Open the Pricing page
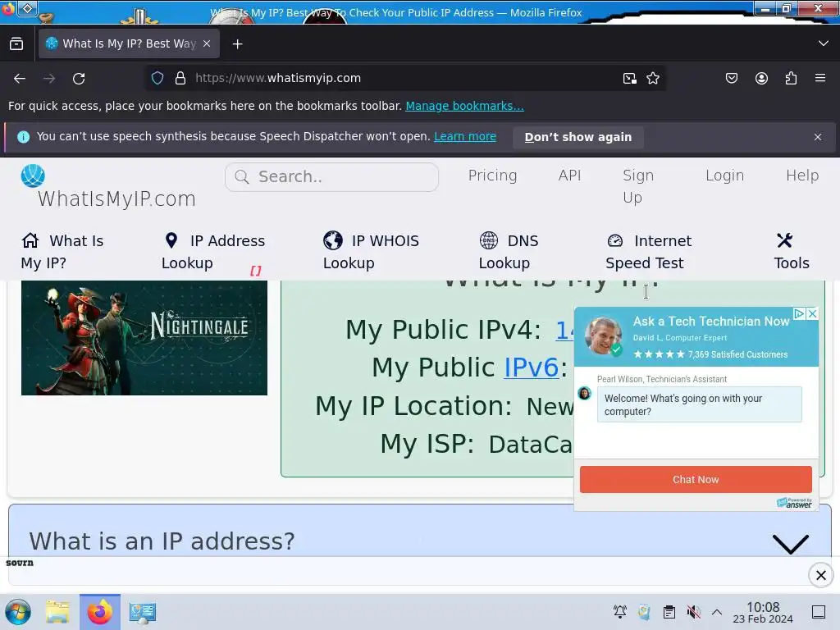Screen dimensions: 840x630 pos(492,176)
